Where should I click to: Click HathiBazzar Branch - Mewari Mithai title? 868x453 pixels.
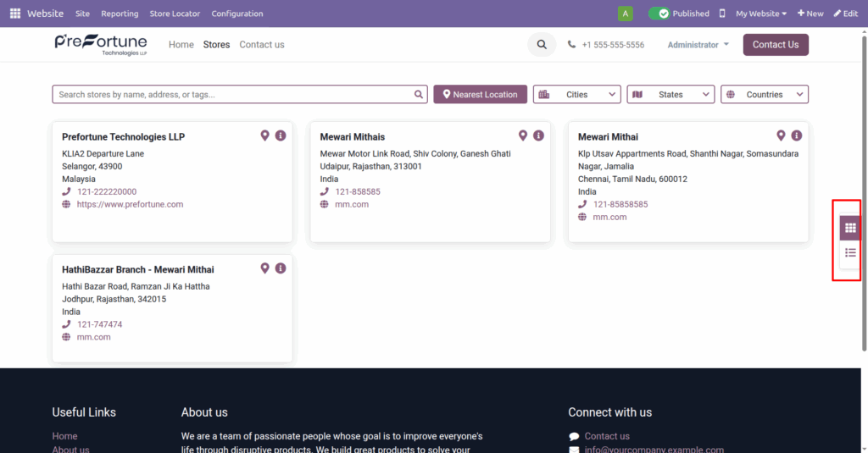pos(138,270)
